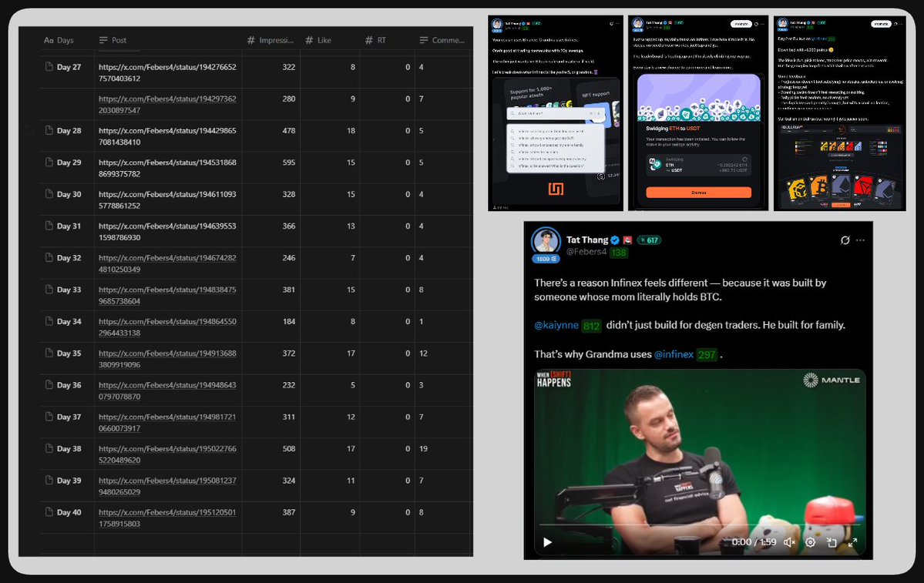Click the Day 35 comments cell showing 12
This screenshot has height=583, width=924.
pos(443,359)
